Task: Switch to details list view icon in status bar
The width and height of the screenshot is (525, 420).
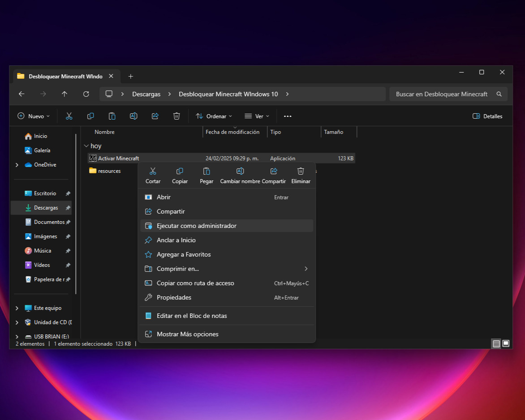Action: [496, 344]
